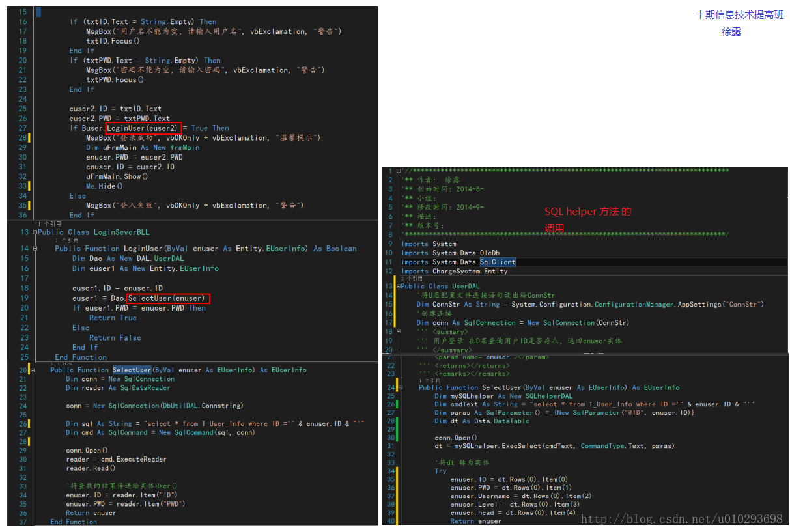Screen dimensions: 790x532
Task: Click enuser.PWD = reader.Item("PWD") line
Action: pyautogui.click(x=125, y=504)
